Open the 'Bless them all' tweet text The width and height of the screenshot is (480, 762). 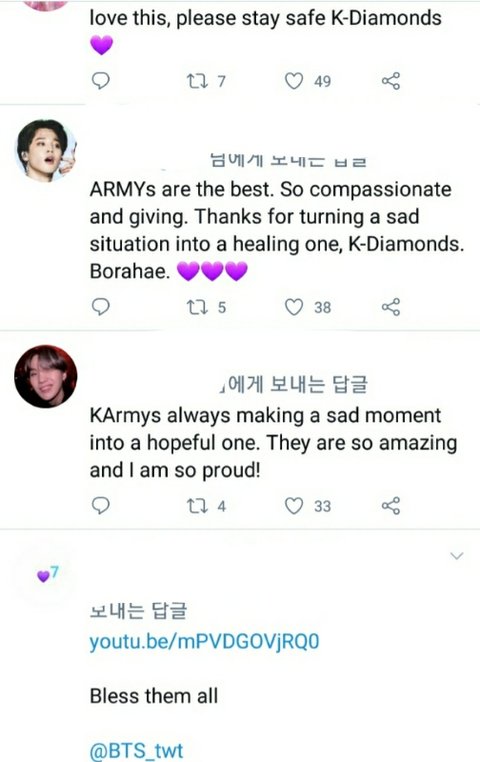tap(154, 696)
